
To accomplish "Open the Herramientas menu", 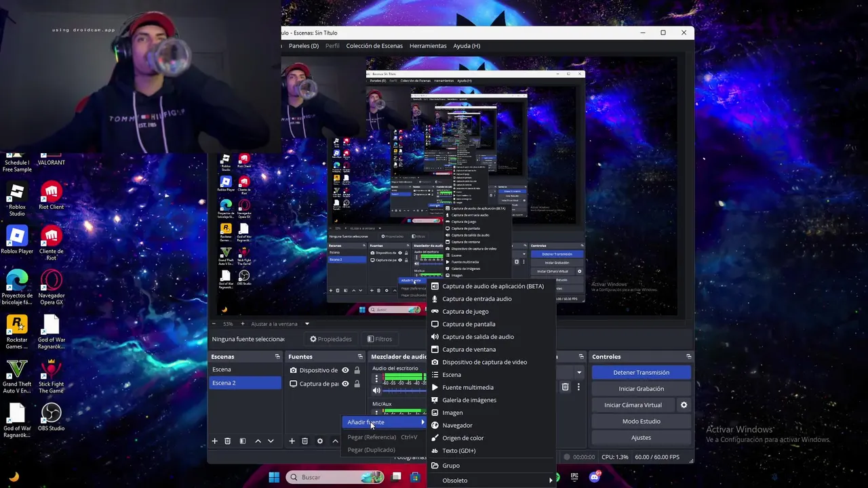I will click(x=428, y=46).
